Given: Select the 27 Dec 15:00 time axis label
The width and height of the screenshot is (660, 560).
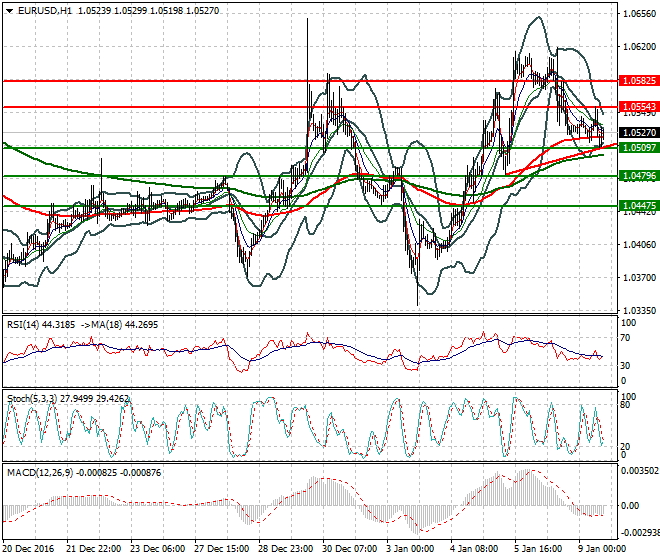Looking at the screenshot, I should [x=221, y=549].
